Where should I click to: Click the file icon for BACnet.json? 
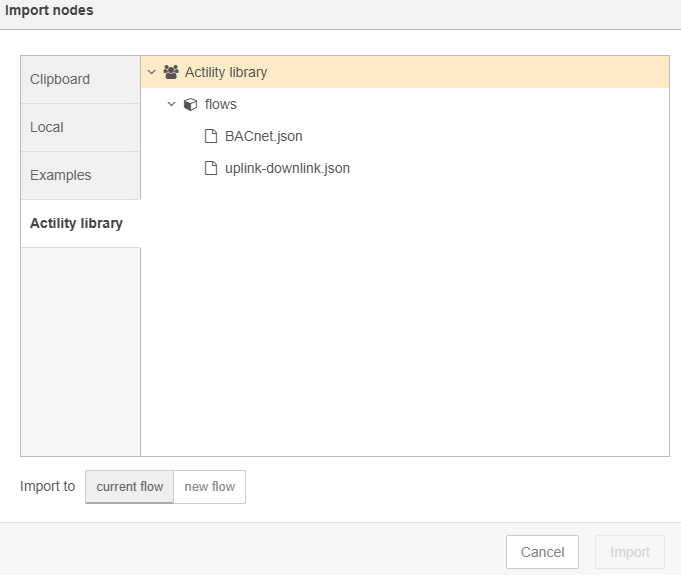click(x=210, y=136)
